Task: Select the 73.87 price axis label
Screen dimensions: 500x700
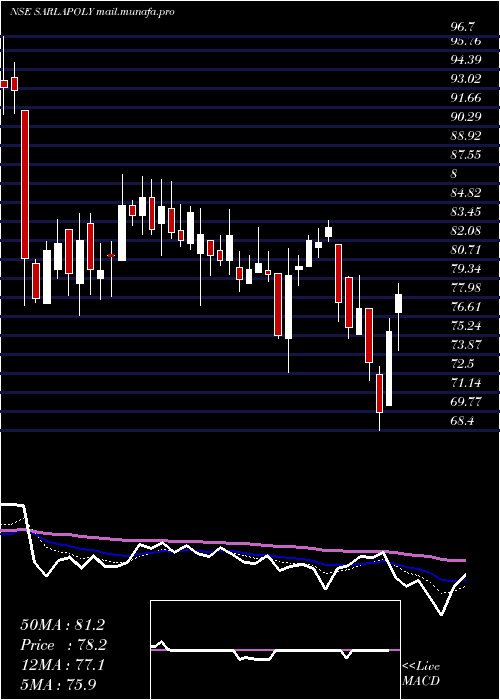Action: 466,345
